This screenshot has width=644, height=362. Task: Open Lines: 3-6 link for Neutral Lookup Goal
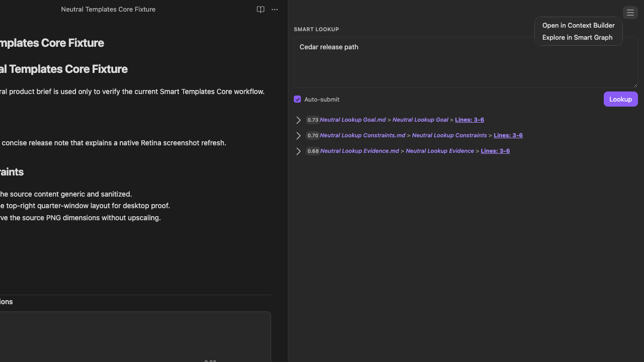pos(469,120)
